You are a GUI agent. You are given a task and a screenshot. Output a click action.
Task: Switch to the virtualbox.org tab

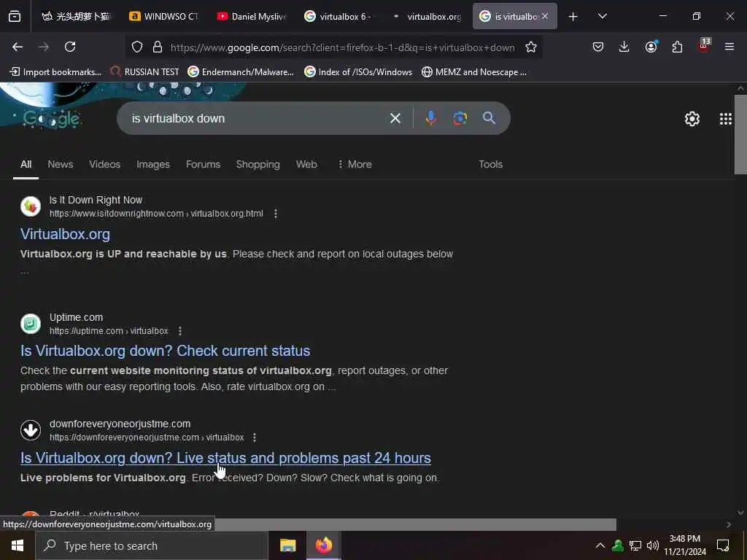(427, 17)
